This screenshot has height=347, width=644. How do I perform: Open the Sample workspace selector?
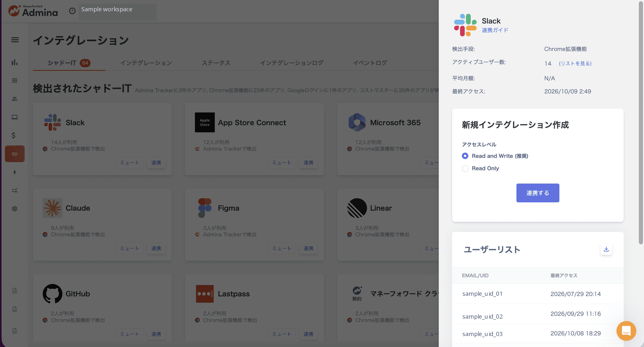pos(118,12)
